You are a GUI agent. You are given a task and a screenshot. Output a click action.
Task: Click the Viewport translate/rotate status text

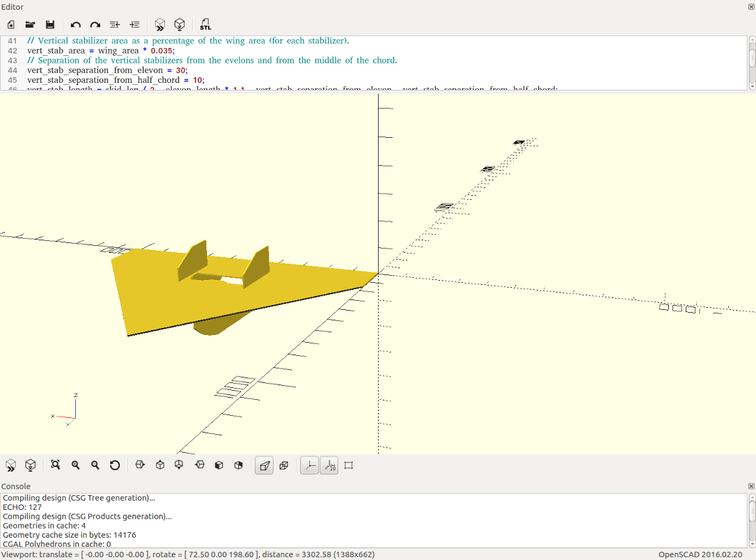click(x=188, y=554)
